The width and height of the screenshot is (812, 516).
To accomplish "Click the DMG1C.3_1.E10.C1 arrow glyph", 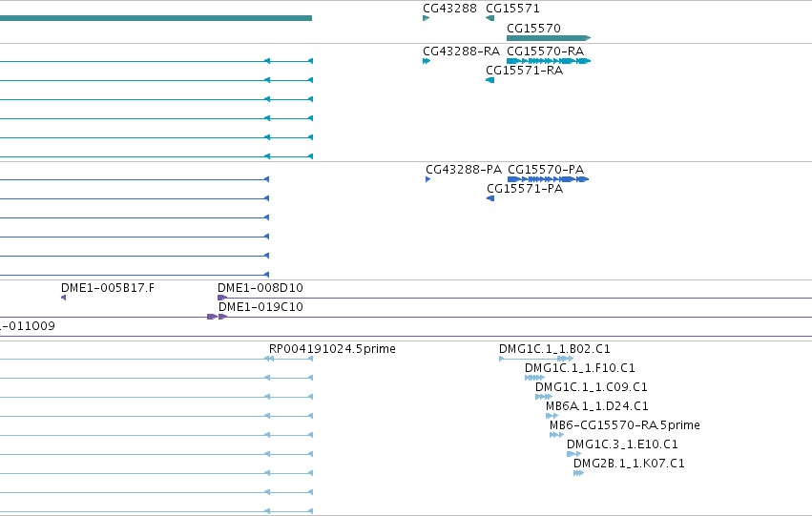I will (573, 454).
